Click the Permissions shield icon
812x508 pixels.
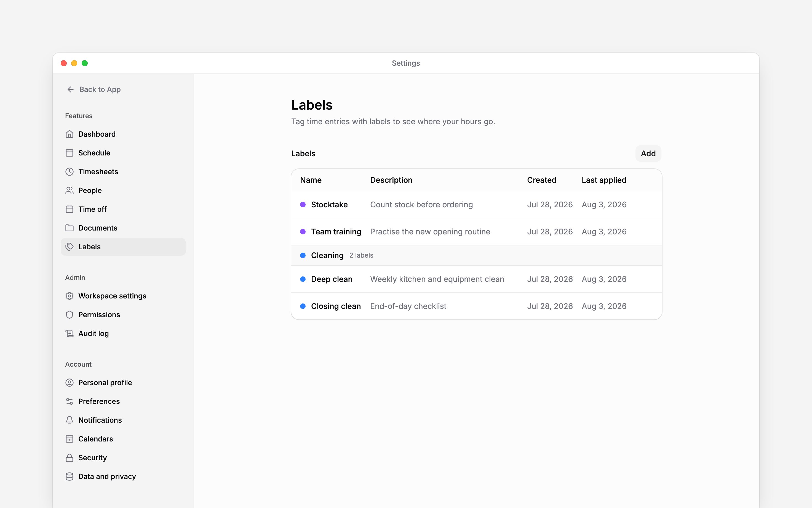[x=70, y=315]
